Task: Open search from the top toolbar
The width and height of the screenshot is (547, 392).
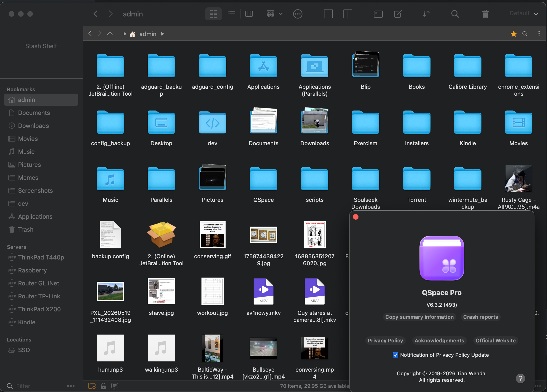Action: [455, 14]
